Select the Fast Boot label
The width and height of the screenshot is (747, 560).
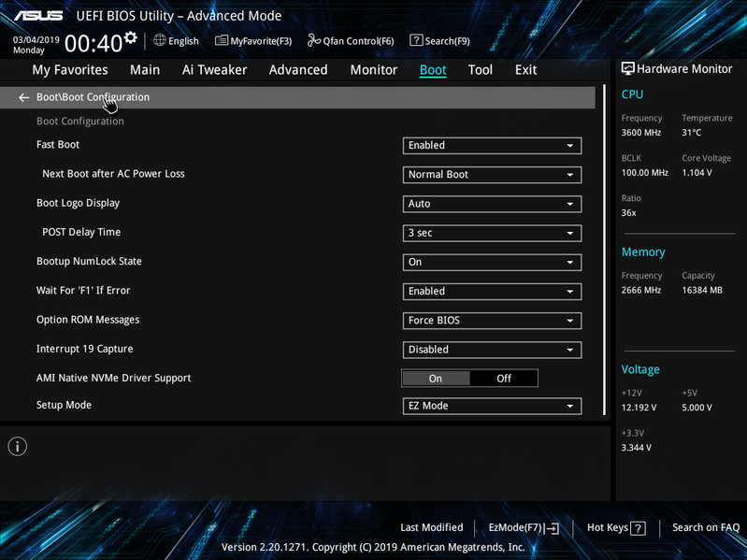(58, 145)
